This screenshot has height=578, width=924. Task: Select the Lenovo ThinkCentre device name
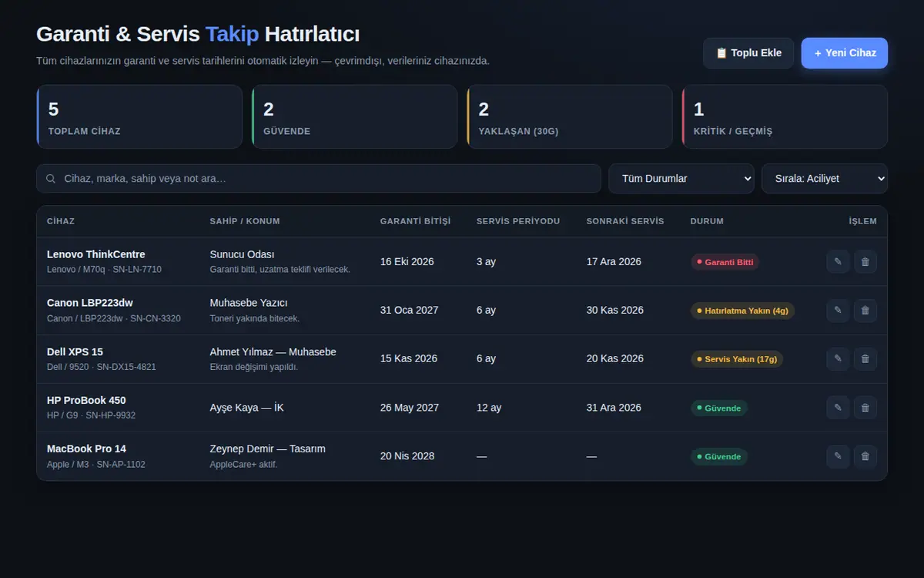(x=96, y=254)
